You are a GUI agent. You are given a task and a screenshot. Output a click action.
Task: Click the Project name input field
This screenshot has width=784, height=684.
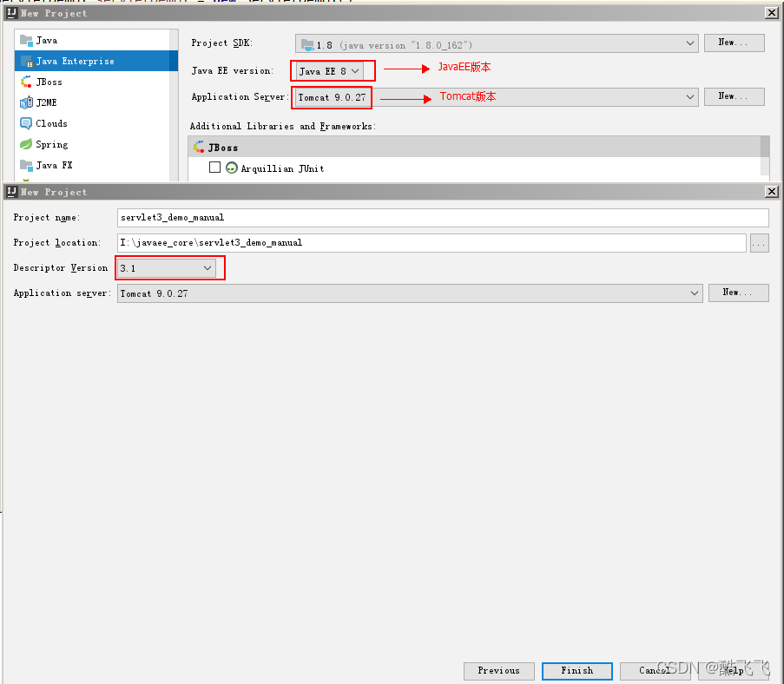(x=443, y=218)
